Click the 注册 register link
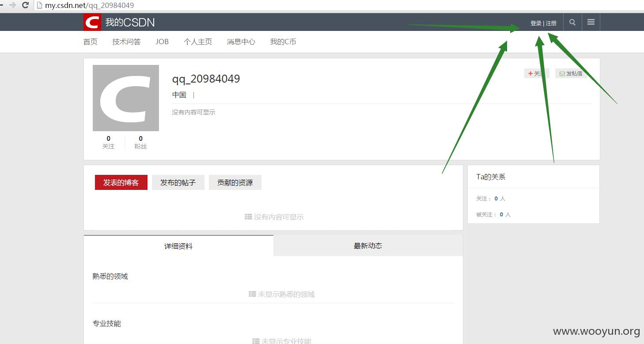 tap(551, 23)
